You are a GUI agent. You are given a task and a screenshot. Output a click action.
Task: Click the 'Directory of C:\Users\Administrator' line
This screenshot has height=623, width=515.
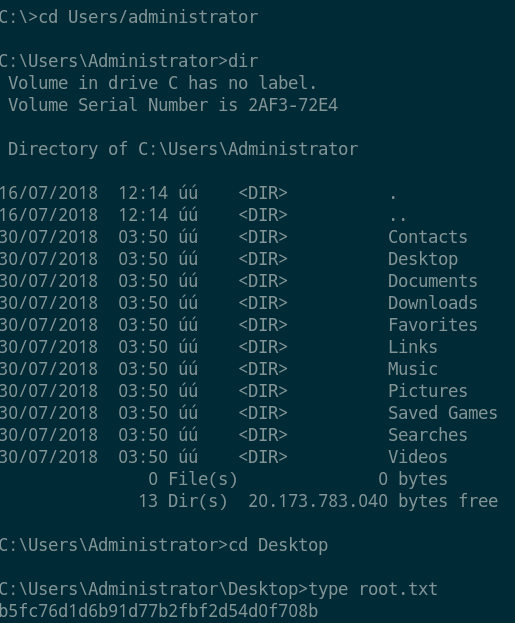click(x=183, y=149)
